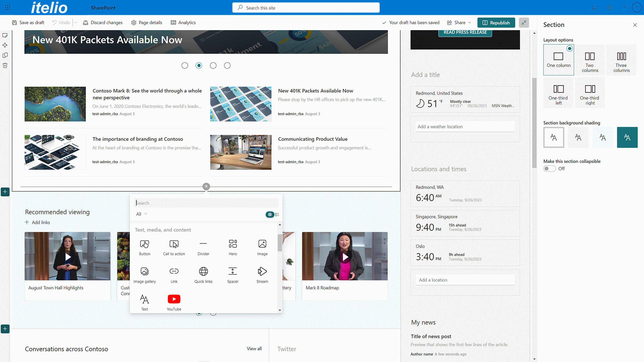Insert the Divider web part
Viewport: 644px width, 362px height.
(203, 248)
